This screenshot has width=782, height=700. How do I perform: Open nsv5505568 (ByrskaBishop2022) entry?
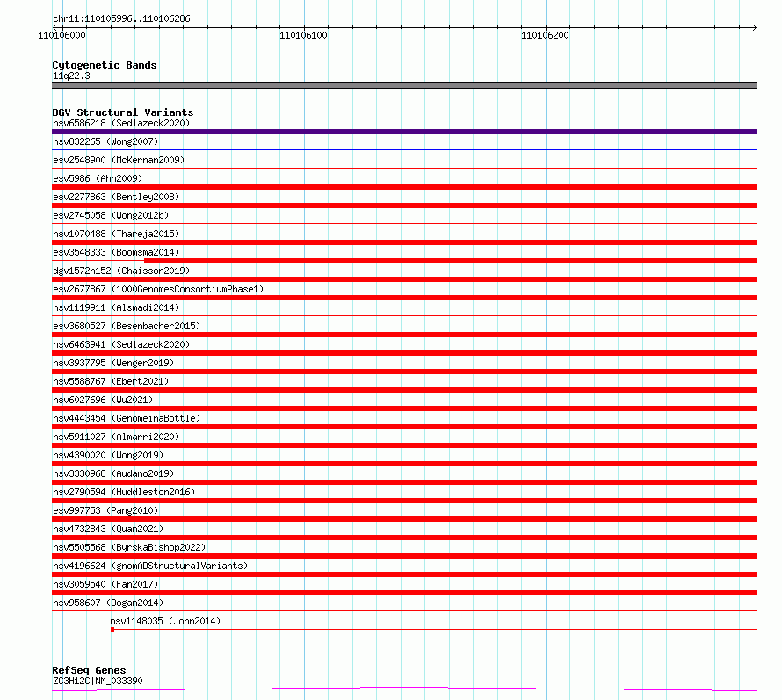coord(129,547)
